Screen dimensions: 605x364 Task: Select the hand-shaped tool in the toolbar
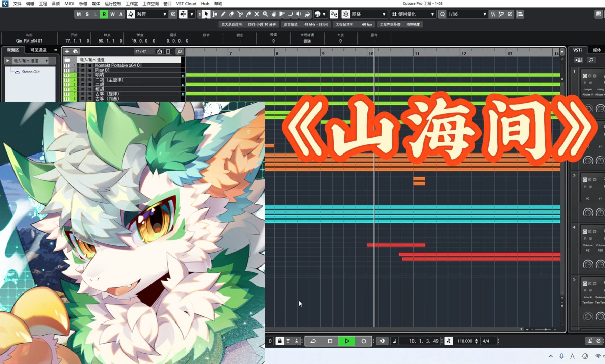point(274,14)
